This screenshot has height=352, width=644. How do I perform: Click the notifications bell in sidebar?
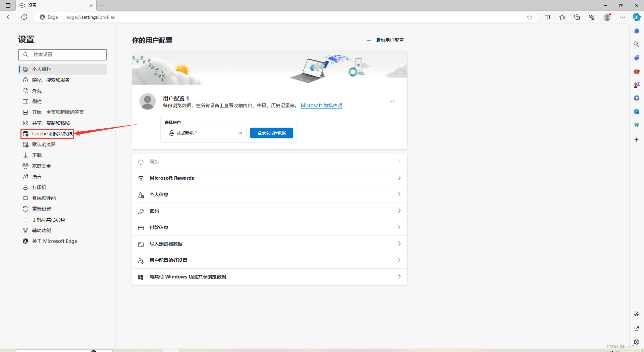(636, 31)
